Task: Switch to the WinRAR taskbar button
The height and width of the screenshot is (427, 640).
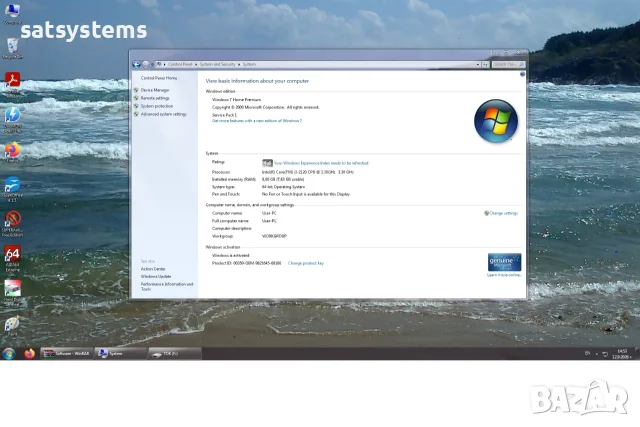Action: point(67,354)
